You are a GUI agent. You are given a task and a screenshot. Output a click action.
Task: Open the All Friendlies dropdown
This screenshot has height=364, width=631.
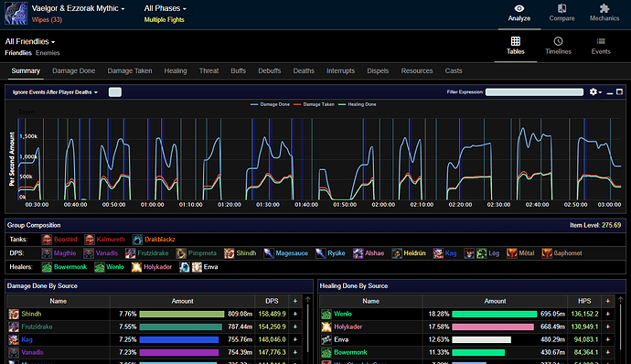30,41
